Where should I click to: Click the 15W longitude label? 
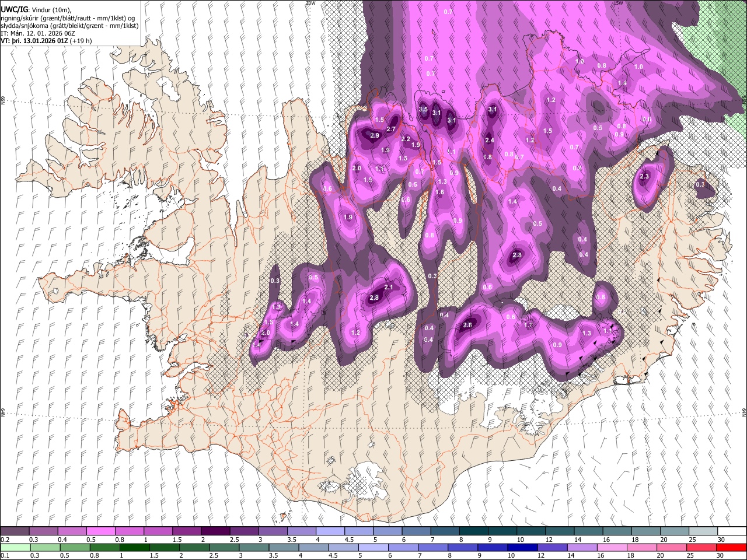pos(619,3)
